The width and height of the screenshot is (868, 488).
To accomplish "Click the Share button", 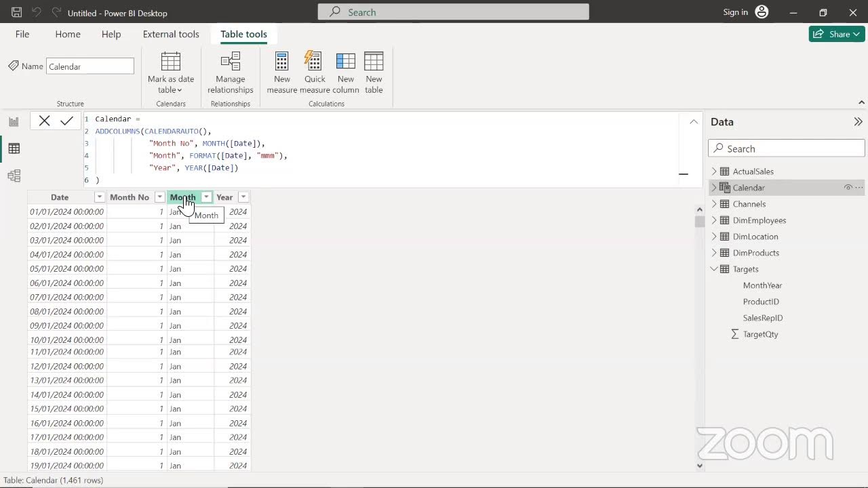I will (837, 34).
